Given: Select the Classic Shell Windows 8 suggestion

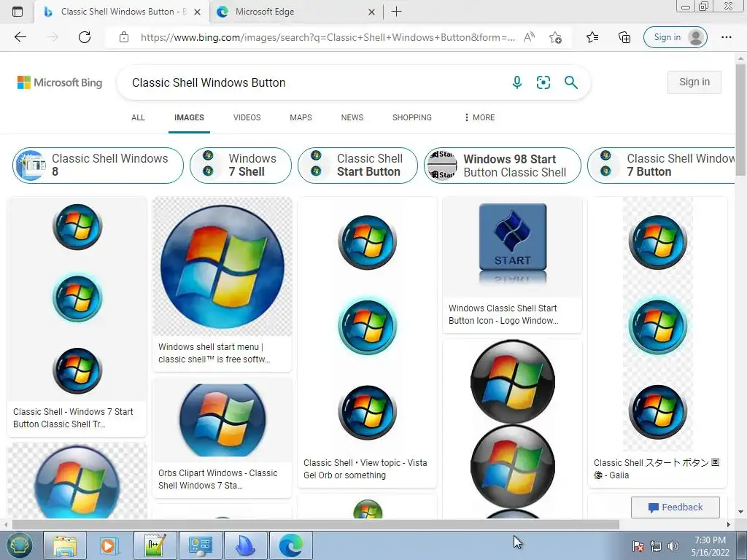Looking at the screenshot, I should point(98,166).
